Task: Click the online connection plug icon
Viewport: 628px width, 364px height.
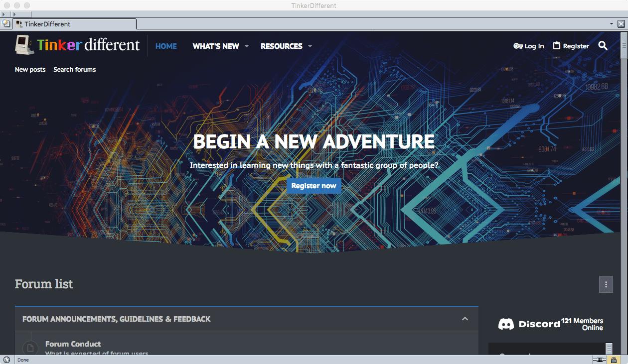Action: click(599, 360)
